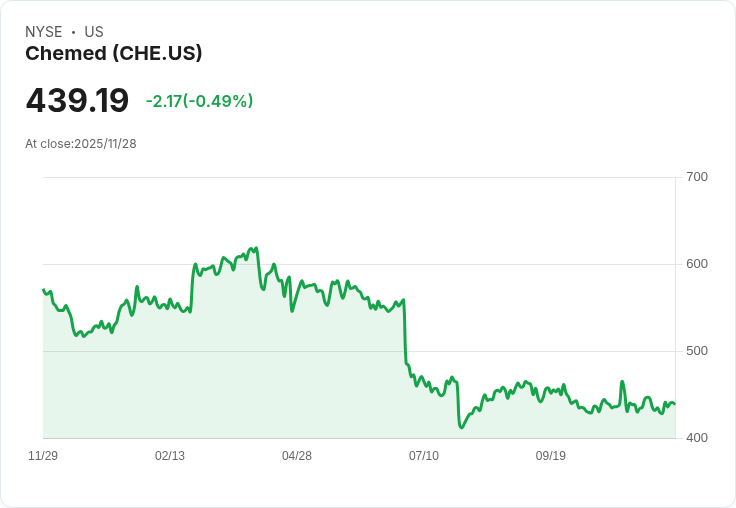The height and width of the screenshot is (508, 736).
Task: Click the NYSE exchange label
Action: [43, 32]
